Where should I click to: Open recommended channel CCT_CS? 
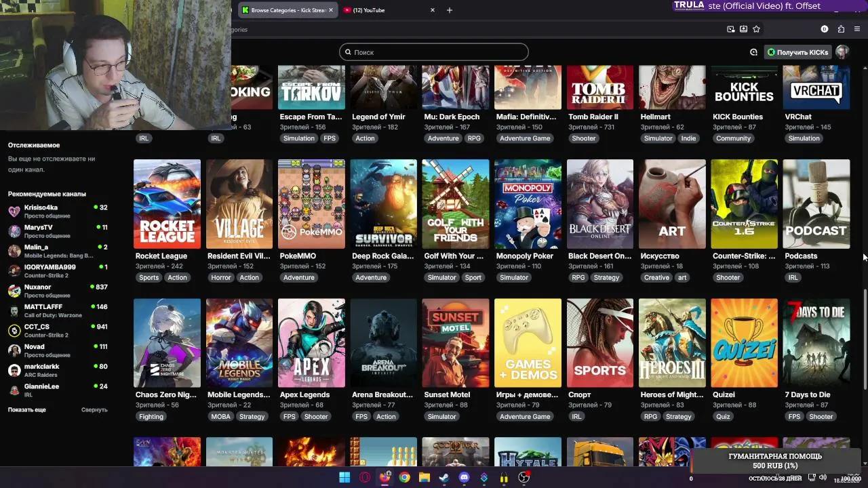tap(58, 330)
